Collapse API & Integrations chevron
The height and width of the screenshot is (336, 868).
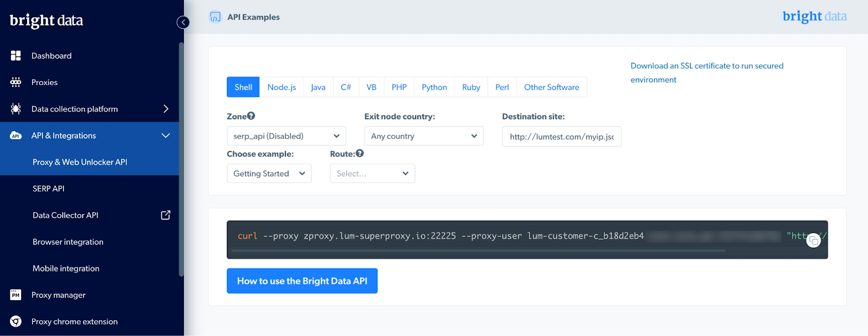click(x=166, y=135)
